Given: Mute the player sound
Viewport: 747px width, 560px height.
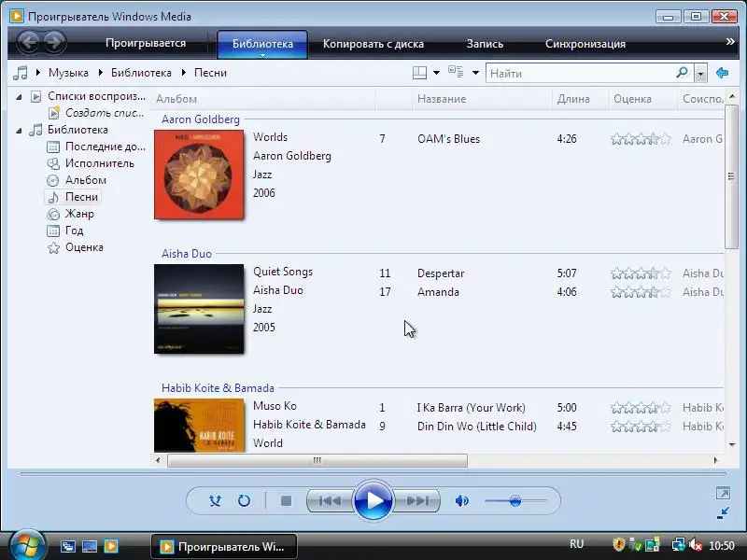Looking at the screenshot, I should pos(461,500).
